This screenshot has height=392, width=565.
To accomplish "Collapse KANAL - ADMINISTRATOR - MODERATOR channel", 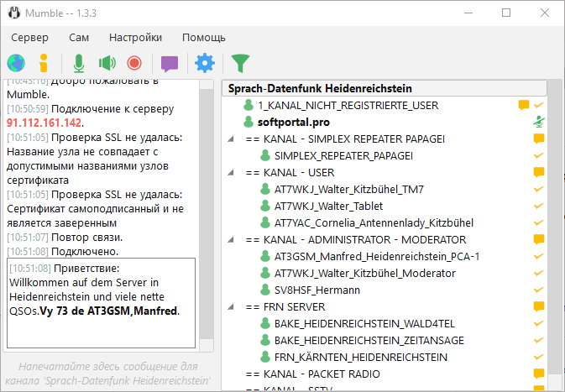I will pos(231,239).
